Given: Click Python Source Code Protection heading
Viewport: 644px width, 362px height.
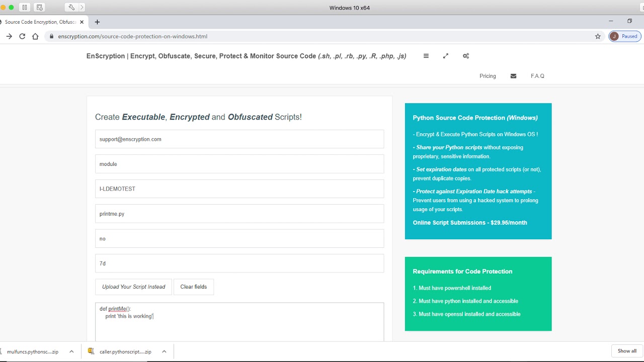Looking at the screenshot, I should (x=475, y=118).
